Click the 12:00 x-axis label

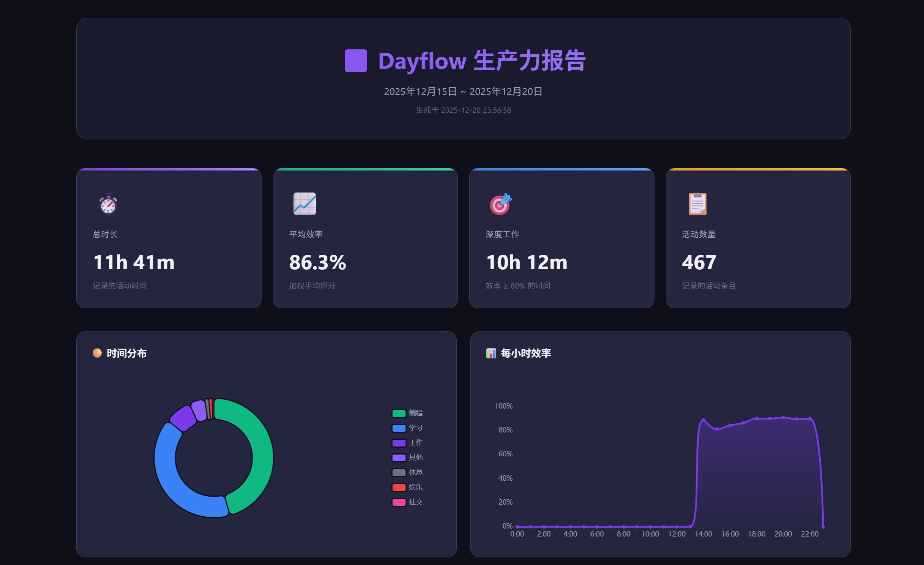click(x=677, y=534)
